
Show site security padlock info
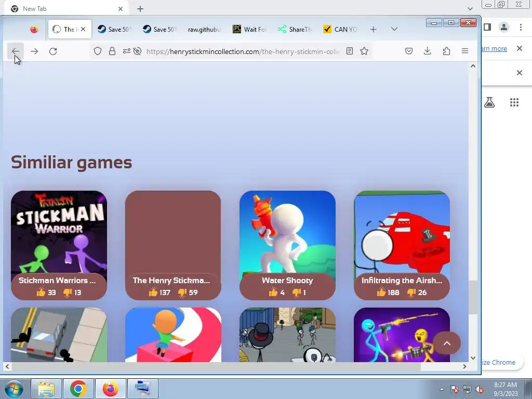pos(112,51)
